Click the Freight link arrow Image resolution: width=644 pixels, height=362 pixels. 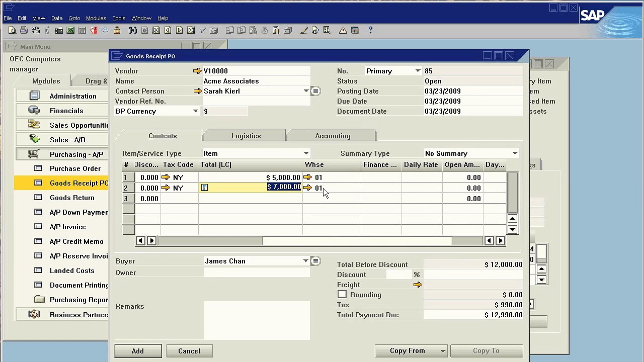click(x=418, y=285)
